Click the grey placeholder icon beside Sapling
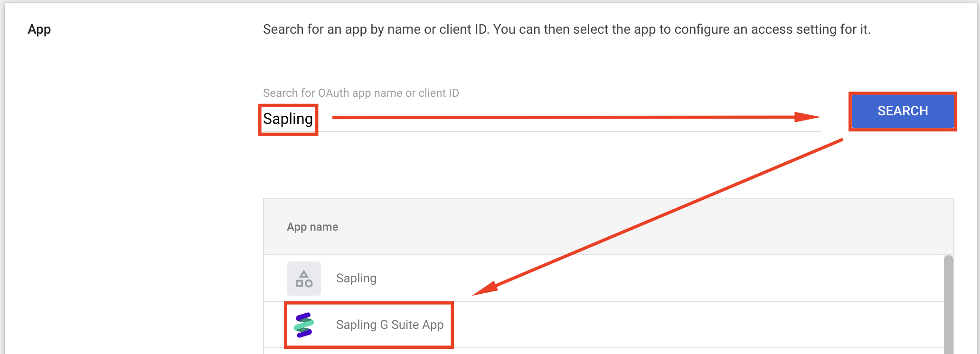The image size is (980, 354). tap(304, 279)
